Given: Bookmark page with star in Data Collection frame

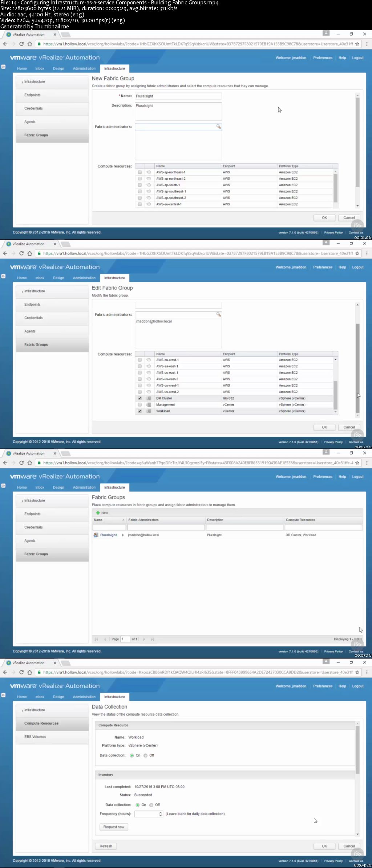Looking at the screenshot, I should pyautogui.click(x=357, y=672).
